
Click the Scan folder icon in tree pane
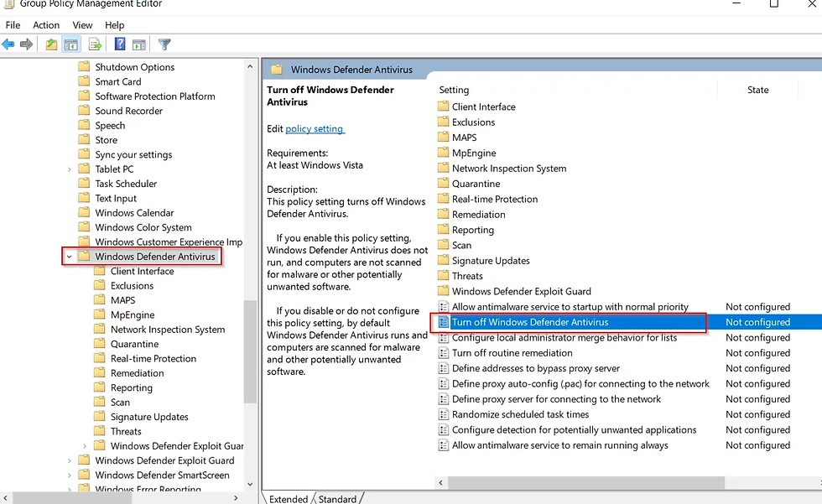100,402
